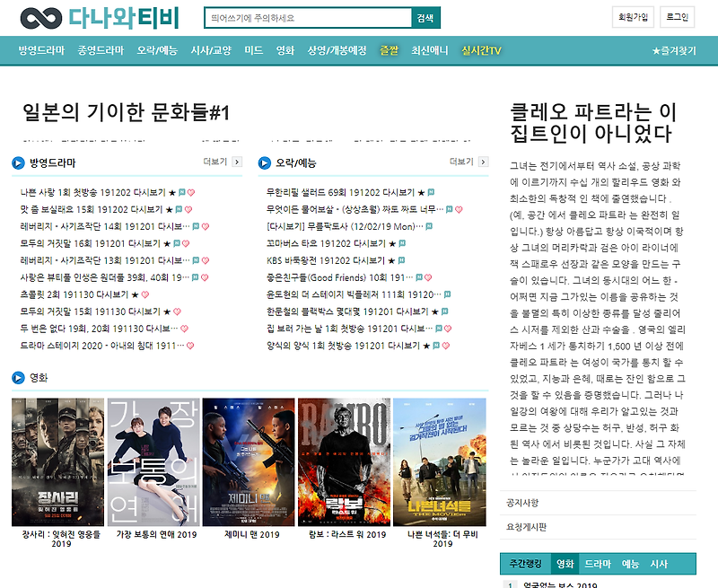This screenshot has height=588, width=718.
Task: Click the 회원가입 sign-up button
Action: (x=633, y=17)
